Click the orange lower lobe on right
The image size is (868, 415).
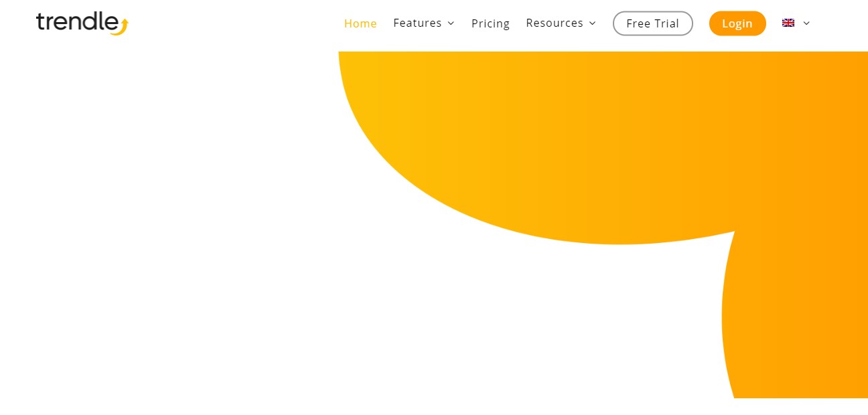point(797,315)
